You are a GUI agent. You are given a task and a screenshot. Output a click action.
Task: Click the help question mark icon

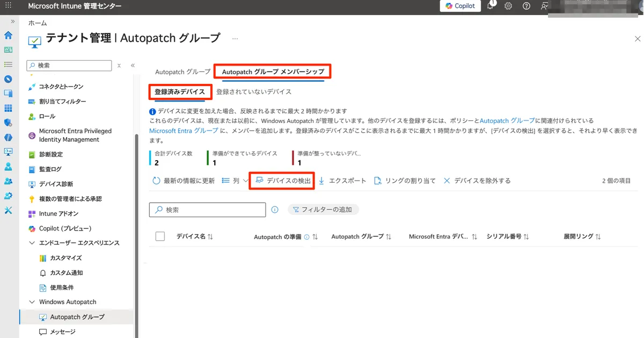tap(526, 6)
